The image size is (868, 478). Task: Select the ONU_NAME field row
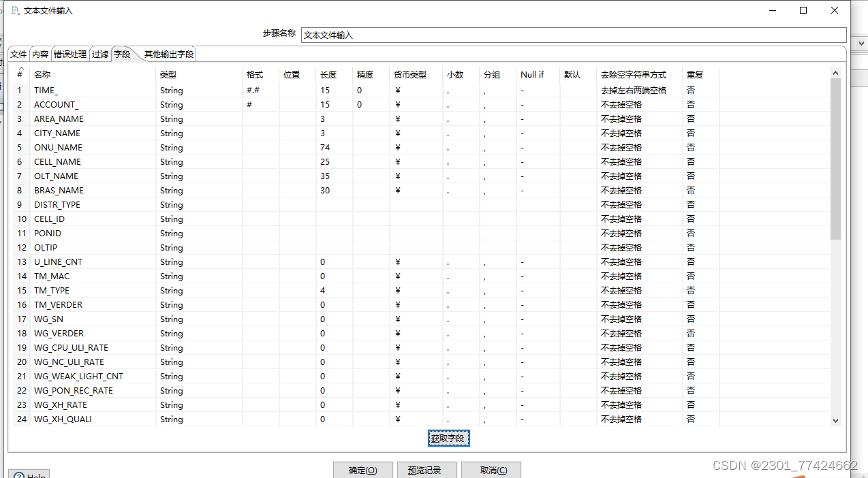[x=58, y=147]
